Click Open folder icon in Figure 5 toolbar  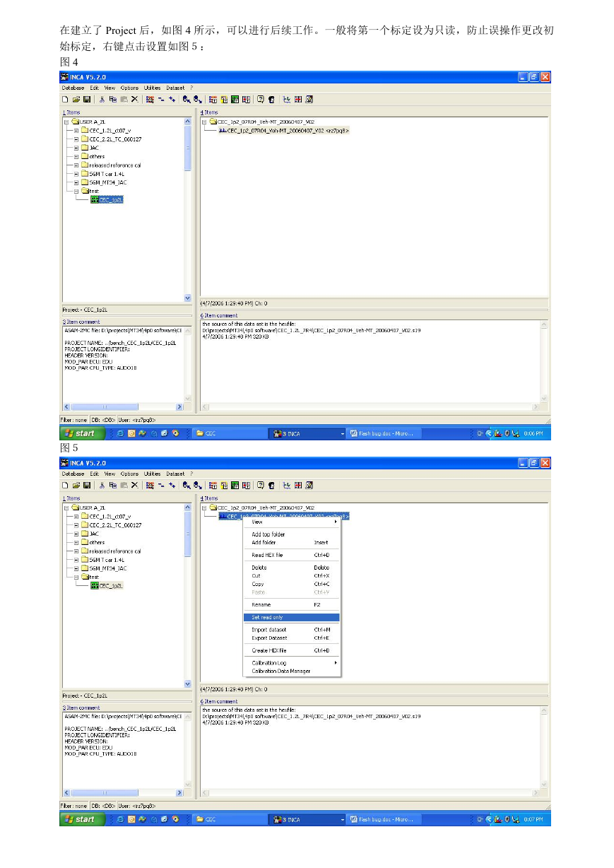pyautogui.click(x=76, y=485)
